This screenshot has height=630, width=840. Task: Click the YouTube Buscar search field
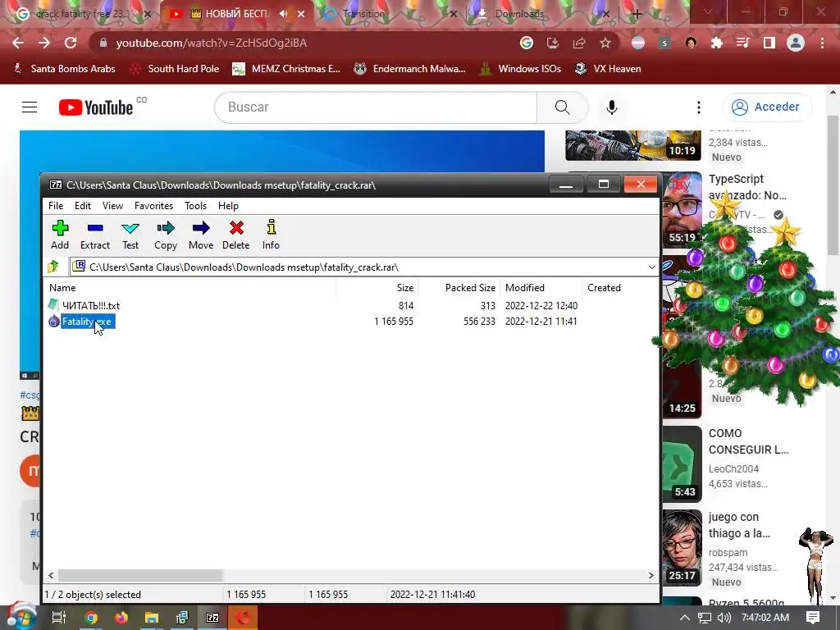376,107
